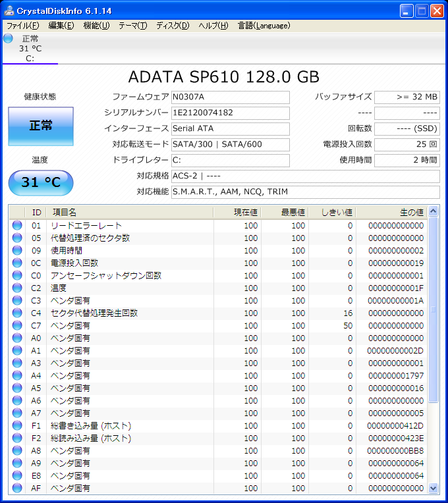Click status icon of row F2 総読み込み量
This screenshot has height=503, width=448.
pyautogui.click(x=17, y=438)
